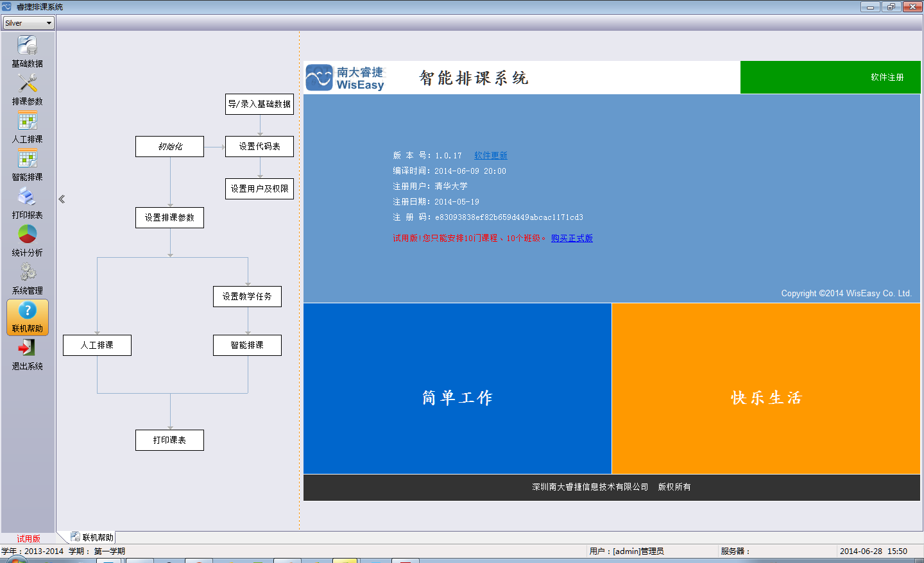924x563 pixels.
Task: Select the 智能排课 sidebar icon
Action: (27, 160)
